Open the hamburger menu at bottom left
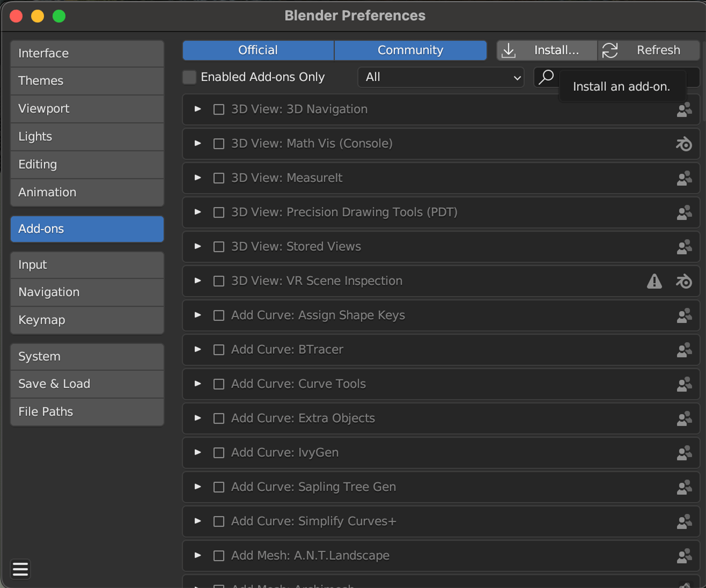 (x=20, y=569)
